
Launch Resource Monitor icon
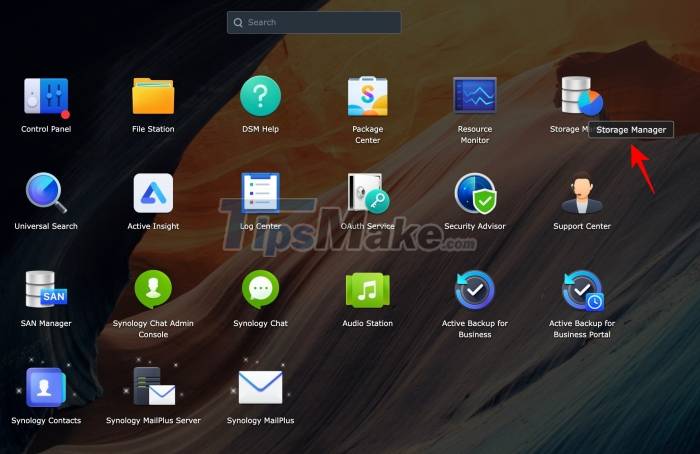click(475, 95)
